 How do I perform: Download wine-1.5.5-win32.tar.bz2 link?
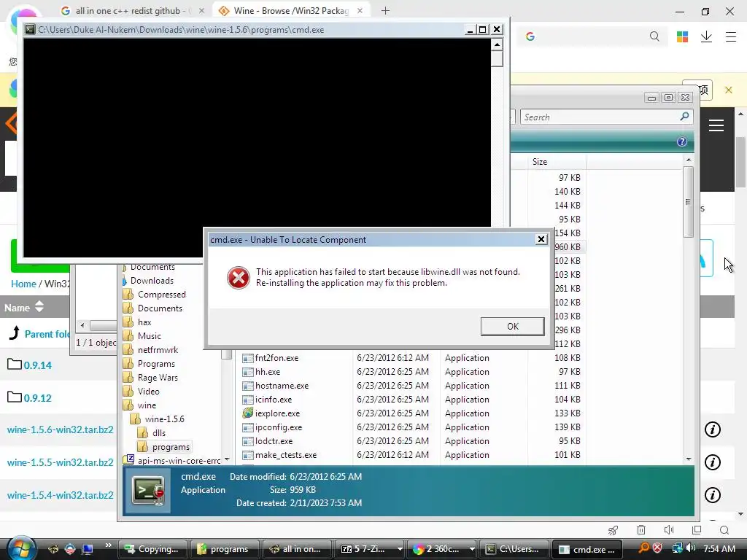click(60, 462)
